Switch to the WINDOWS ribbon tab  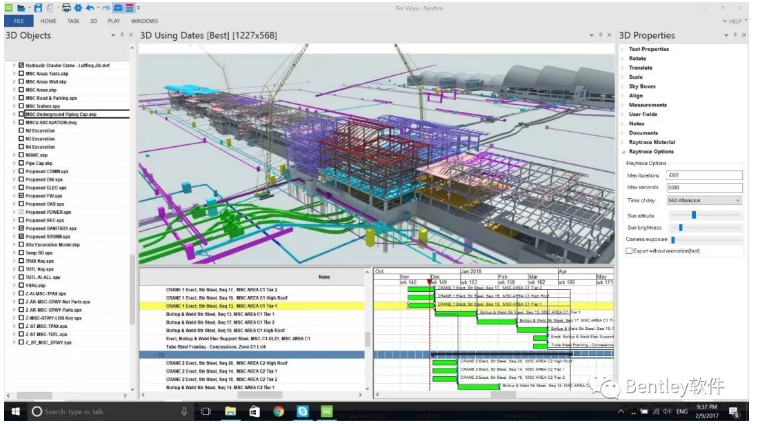(144, 21)
